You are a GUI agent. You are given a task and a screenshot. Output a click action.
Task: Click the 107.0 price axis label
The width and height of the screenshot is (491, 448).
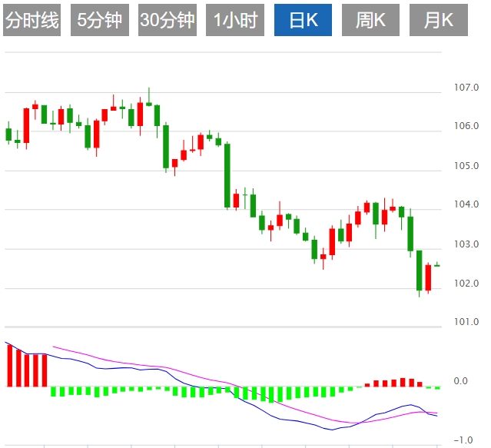[x=466, y=88]
